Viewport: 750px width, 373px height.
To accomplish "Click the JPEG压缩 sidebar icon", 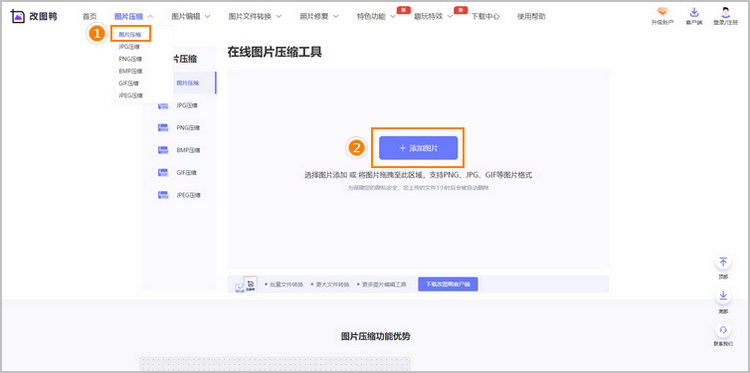I will click(x=163, y=195).
